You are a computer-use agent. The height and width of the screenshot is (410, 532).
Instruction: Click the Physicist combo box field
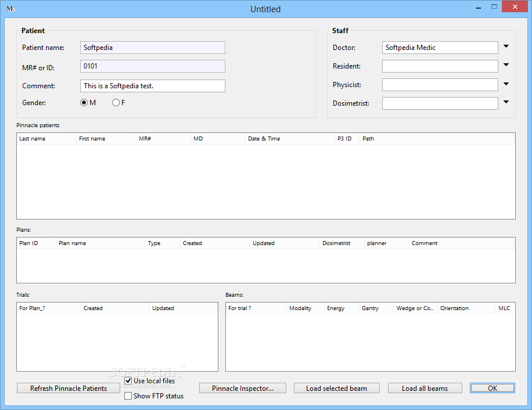pos(440,85)
